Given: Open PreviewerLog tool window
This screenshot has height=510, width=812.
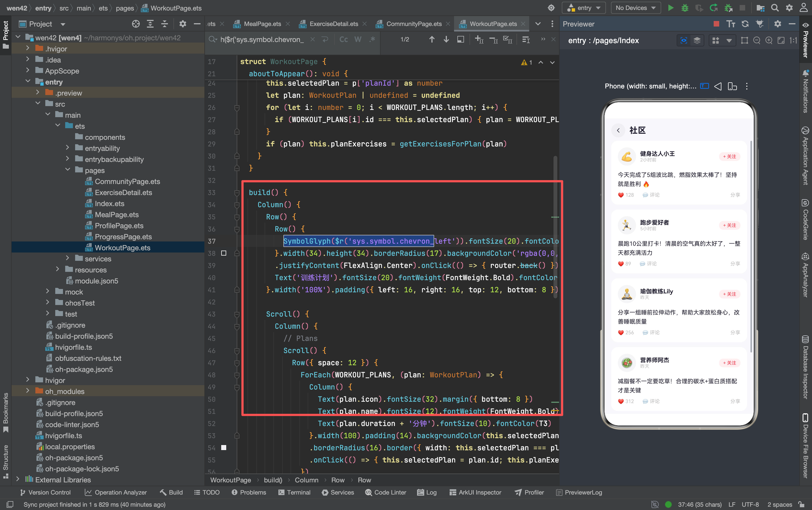Looking at the screenshot, I should 579,493.
